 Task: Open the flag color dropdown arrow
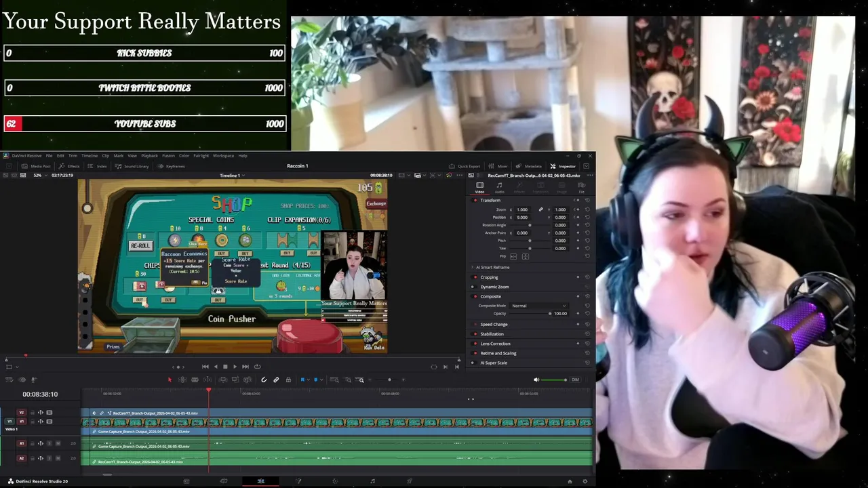pos(309,380)
